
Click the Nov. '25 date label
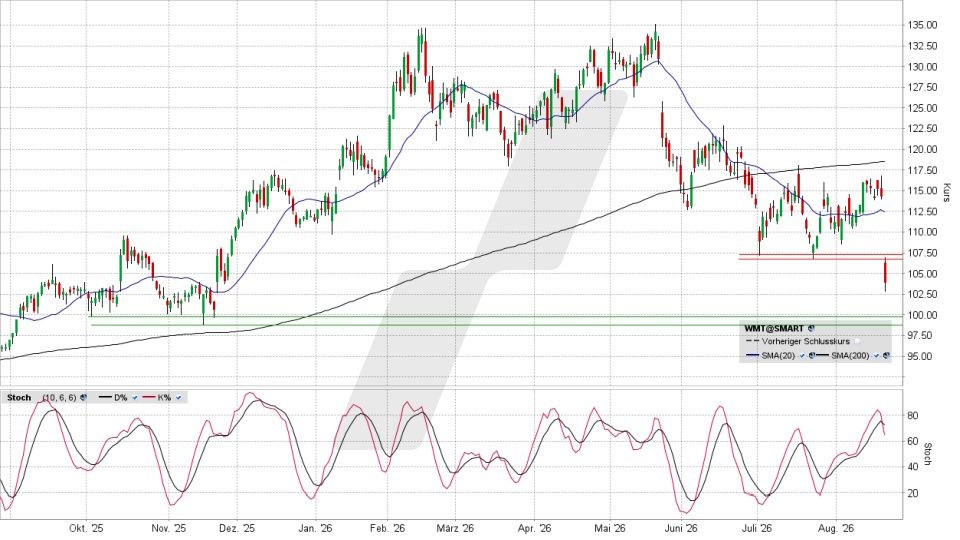pos(169,528)
